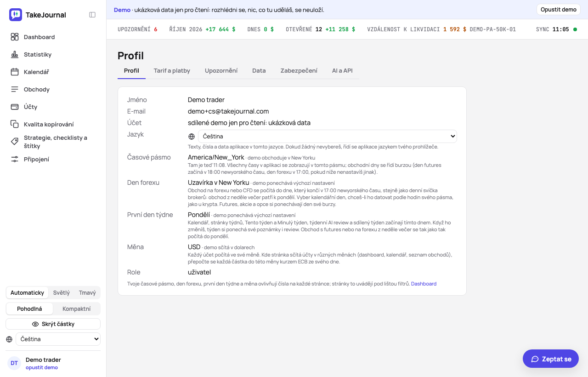Follow the Dashboard link under profile card
588x377 pixels.
coord(424,284)
